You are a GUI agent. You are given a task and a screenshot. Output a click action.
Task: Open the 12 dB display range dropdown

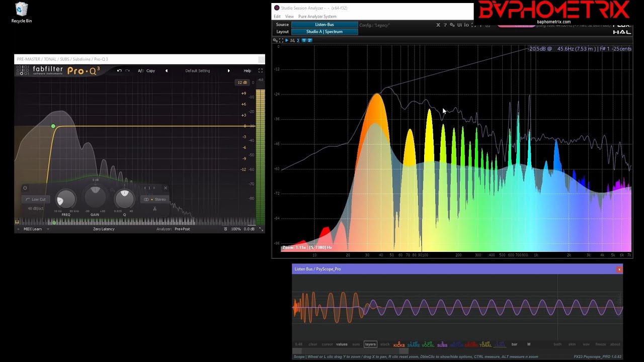243,82
